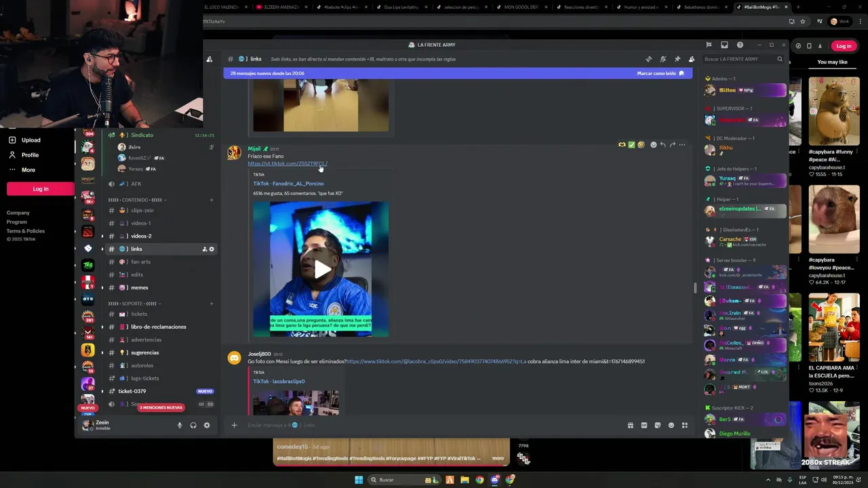Image resolution: width=868 pixels, height=488 pixels.
Task: Toggle the member list icon
Action: 691,59
